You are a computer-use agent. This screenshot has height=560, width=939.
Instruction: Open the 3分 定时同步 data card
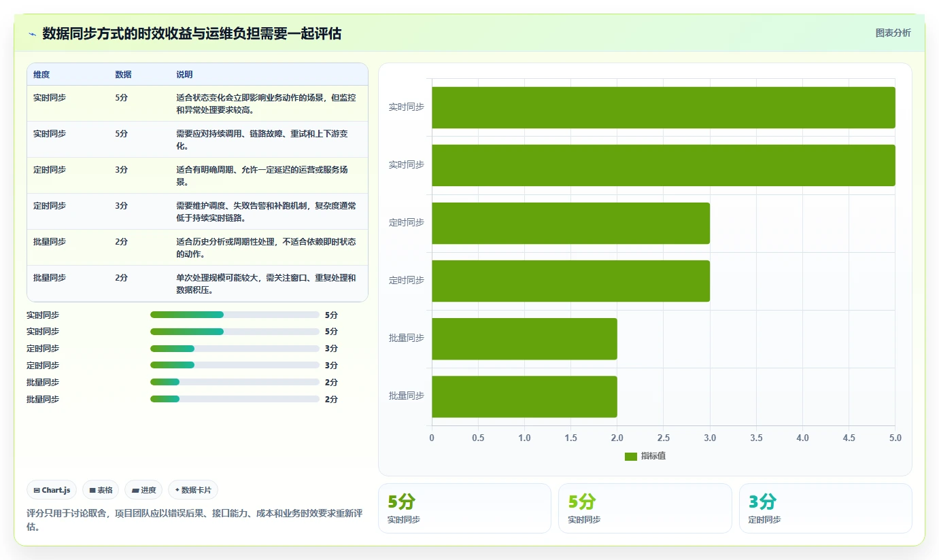click(x=825, y=508)
